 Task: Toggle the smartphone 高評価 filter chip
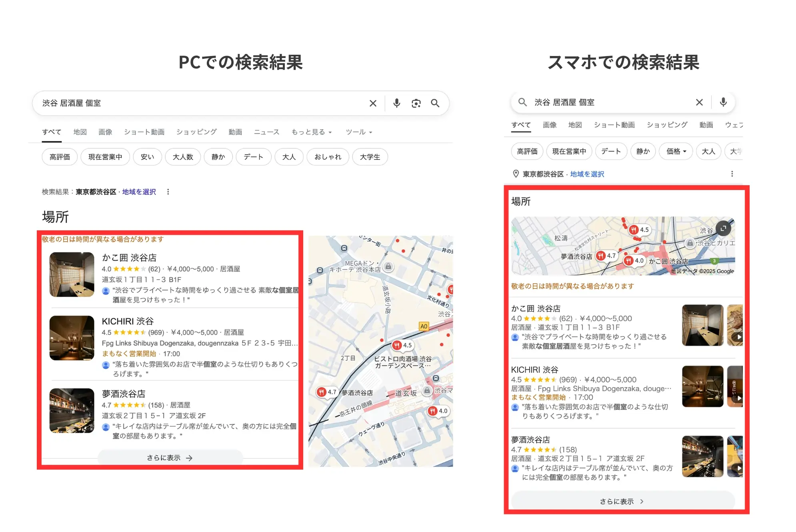coord(527,151)
